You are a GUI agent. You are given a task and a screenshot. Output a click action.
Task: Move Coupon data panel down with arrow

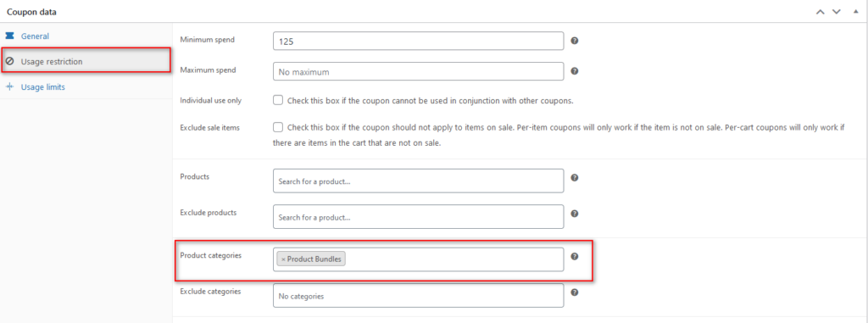(x=837, y=11)
